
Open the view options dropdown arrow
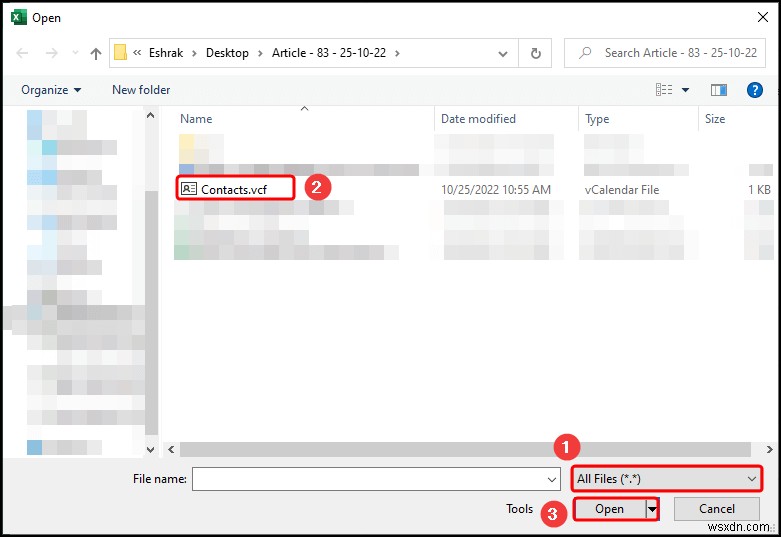click(685, 90)
